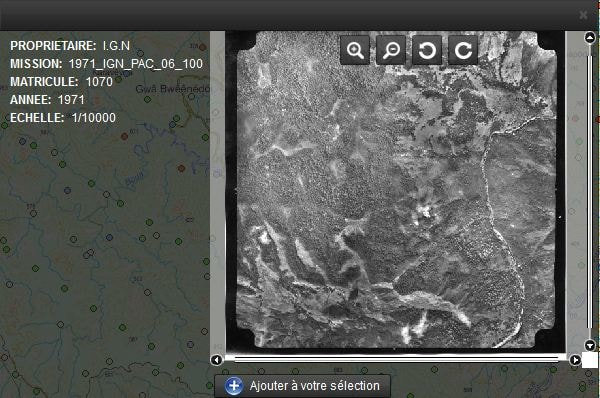
Task: Click the blue plus icon beside Ajouter
Action: (233, 386)
